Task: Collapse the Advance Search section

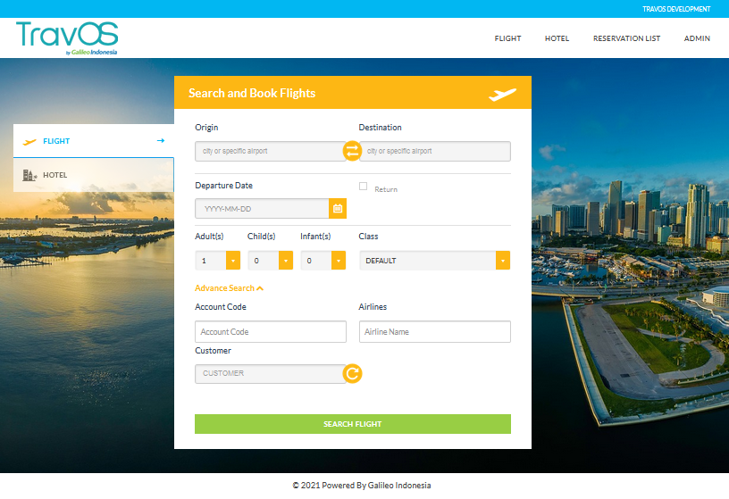Action: (x=229, y=288)
